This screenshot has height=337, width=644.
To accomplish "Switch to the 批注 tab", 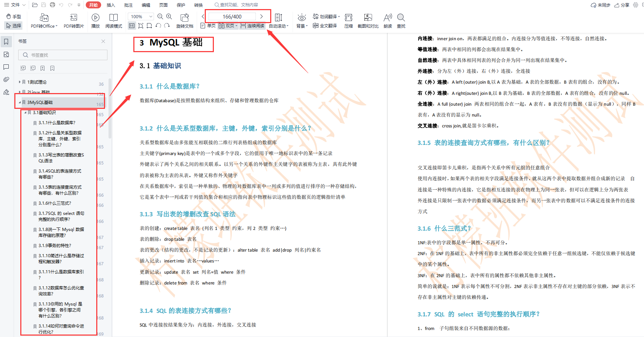I will (128, 5).
